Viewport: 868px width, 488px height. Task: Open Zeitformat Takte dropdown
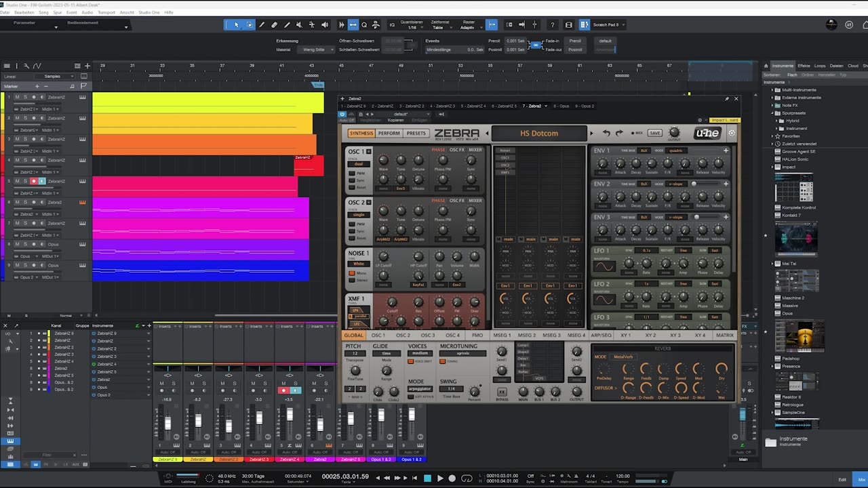pyautogui.click(x=440, y=25)
